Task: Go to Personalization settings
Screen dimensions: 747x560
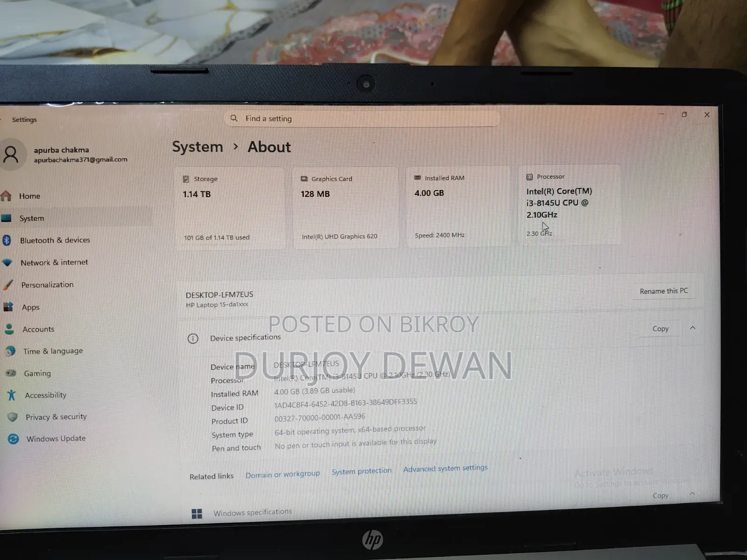Action: (x=47, y=285)
